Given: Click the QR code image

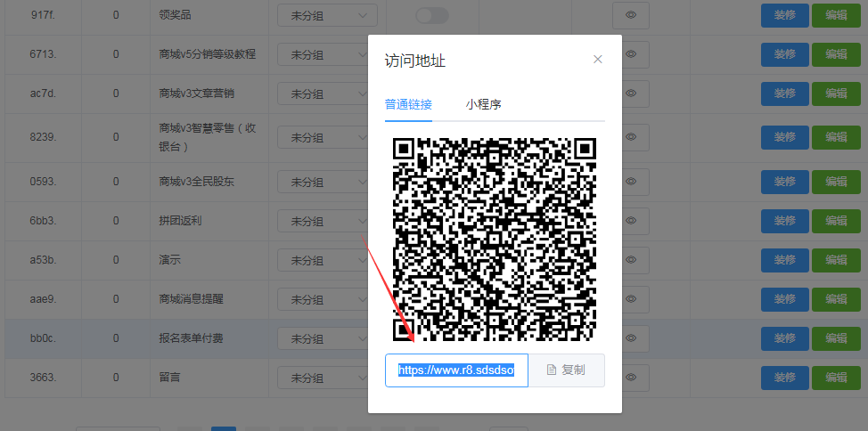Looking at the screenshot, I should 495,239.
